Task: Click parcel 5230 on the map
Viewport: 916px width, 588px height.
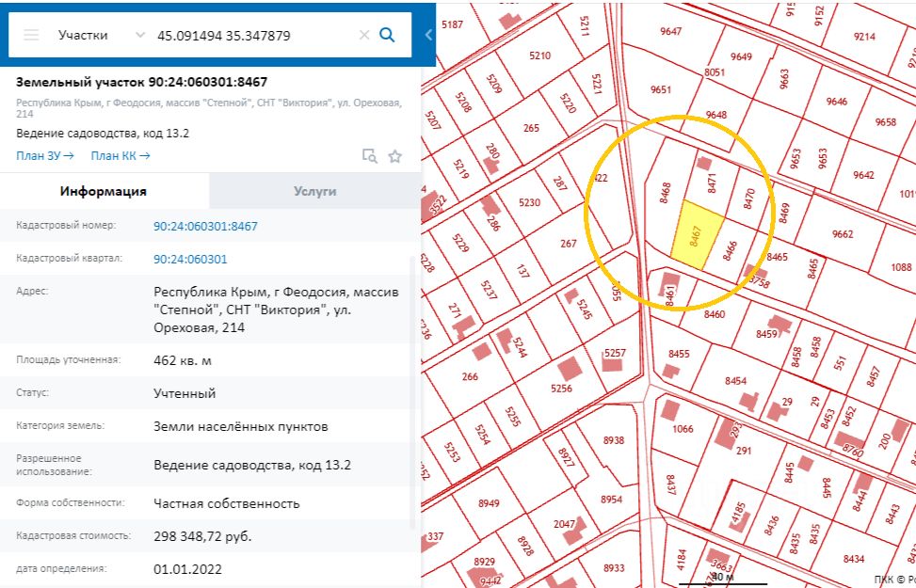Action: 529,202
